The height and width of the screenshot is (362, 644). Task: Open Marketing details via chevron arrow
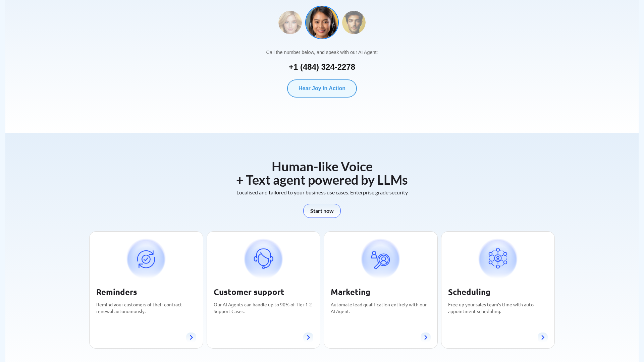(x=426, y=337)
